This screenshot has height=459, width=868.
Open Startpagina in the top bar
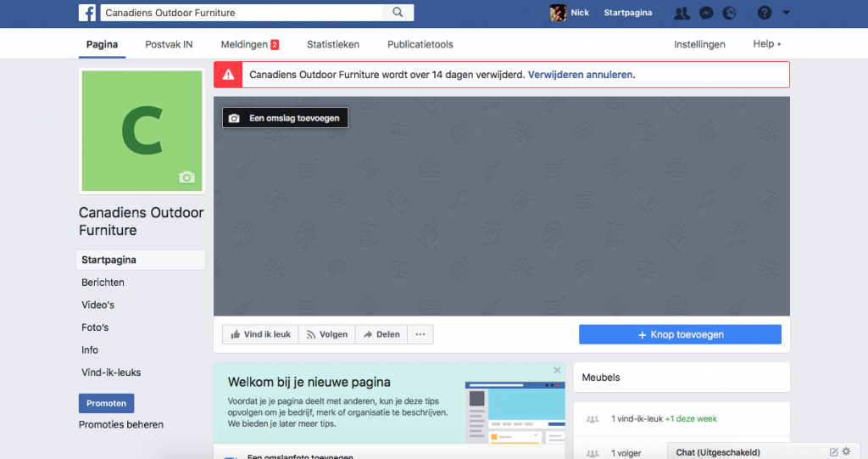click(628, 13)
